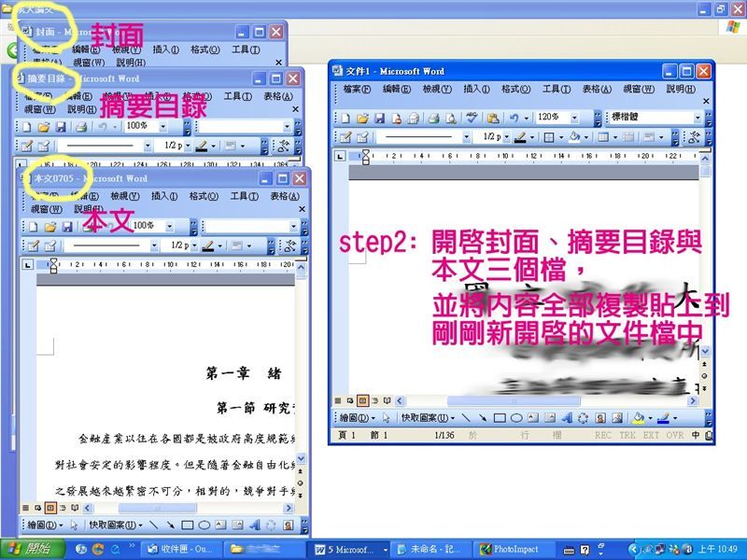Open 編輯(E) menu in 文件1 window
The height and width of the screenshot is (560, 747).
click(x=397, y=90)
